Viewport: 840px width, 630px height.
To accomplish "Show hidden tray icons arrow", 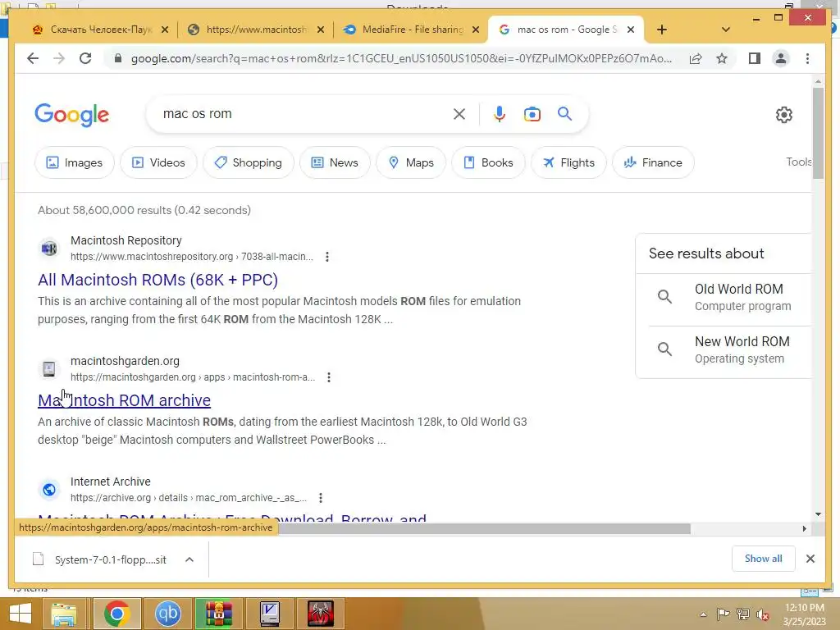I will point(703,614).
